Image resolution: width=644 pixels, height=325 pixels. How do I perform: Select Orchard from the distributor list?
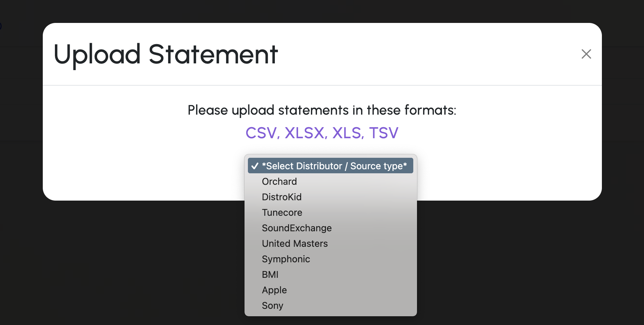[330, 181]
